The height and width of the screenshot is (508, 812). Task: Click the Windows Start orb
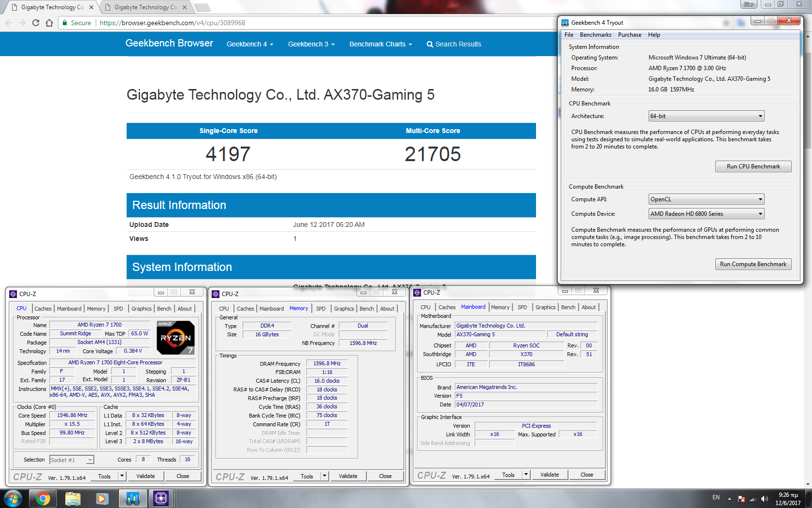coord(13,498)
